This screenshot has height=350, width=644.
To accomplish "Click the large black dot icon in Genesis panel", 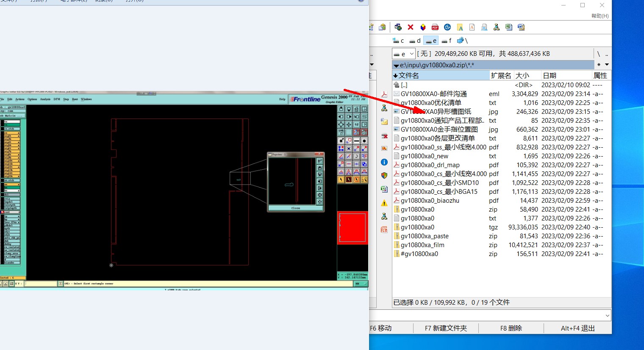I will pyautogui.click(x=364, y=141).
